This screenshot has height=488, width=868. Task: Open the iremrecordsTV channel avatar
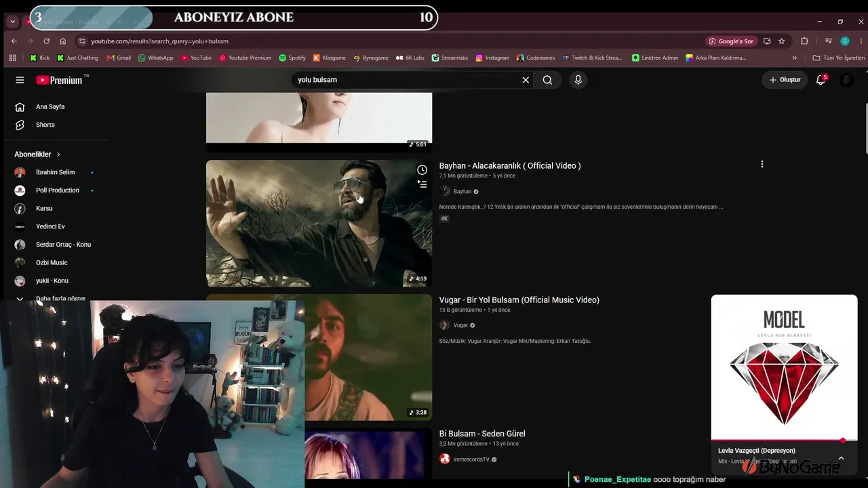[445, 459]
